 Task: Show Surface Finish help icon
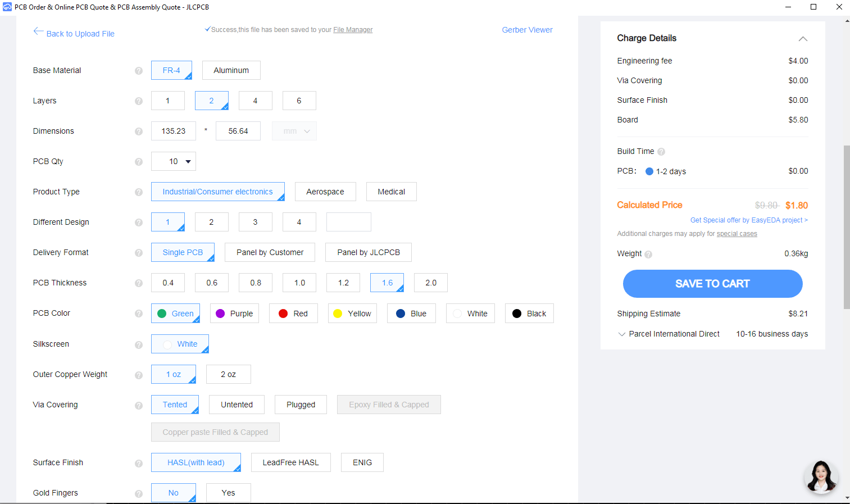pyautogui.click(x=139, y=463)
